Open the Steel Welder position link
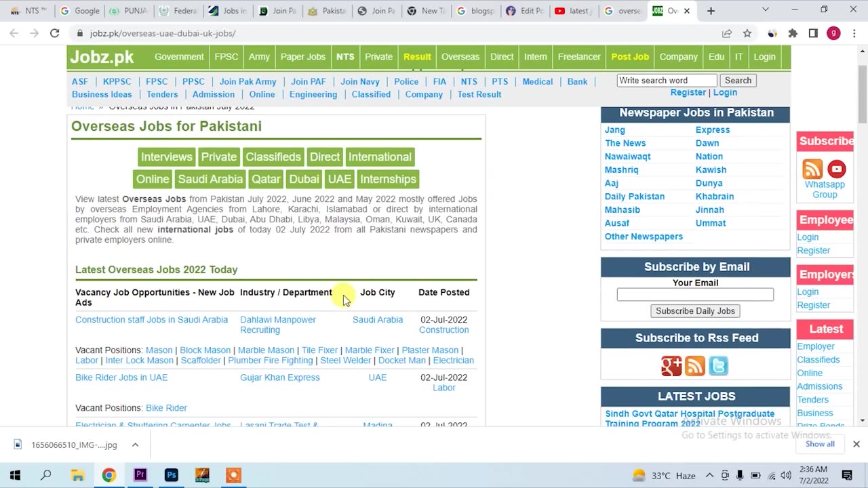The height and width of the screenshot is (488, 868). [346, 361]
